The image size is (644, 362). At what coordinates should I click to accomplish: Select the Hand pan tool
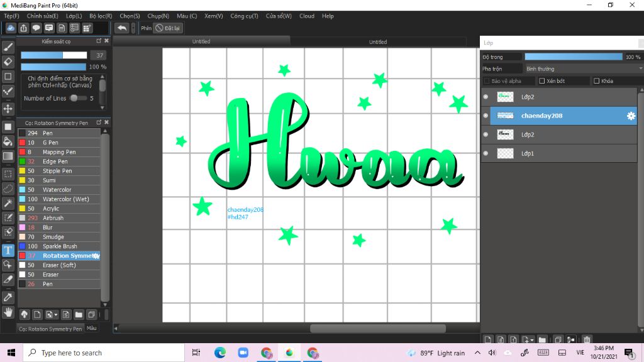(8, 312)
